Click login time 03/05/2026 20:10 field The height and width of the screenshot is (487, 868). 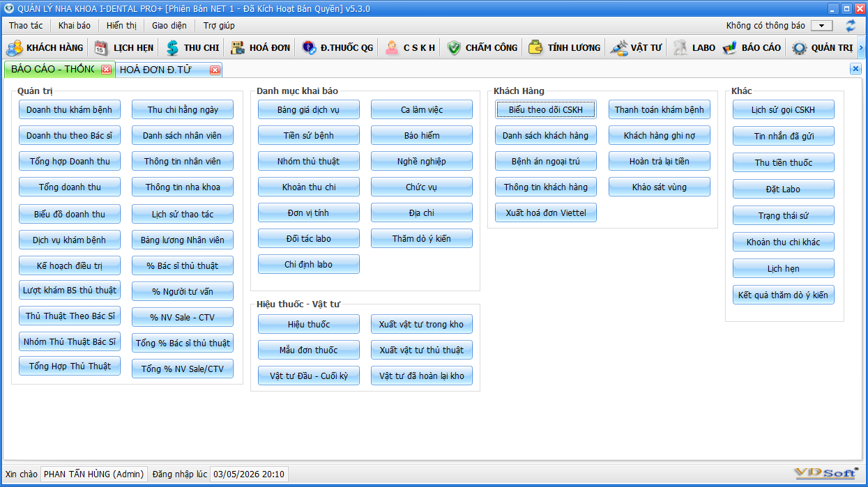(x=249, y=474)
